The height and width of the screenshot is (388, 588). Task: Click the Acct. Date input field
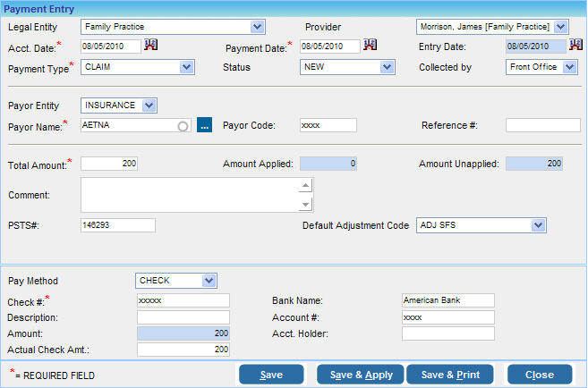[x=111, y=46]
